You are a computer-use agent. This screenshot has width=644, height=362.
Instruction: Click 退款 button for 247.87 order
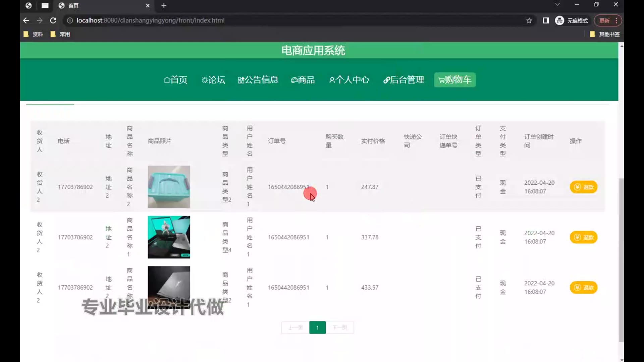583,187
